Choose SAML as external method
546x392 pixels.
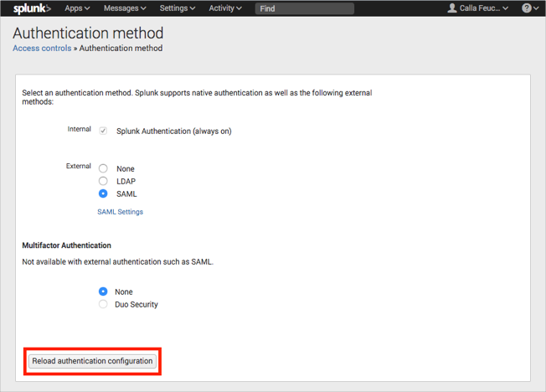pyautogui.click(x=103, y=193)
